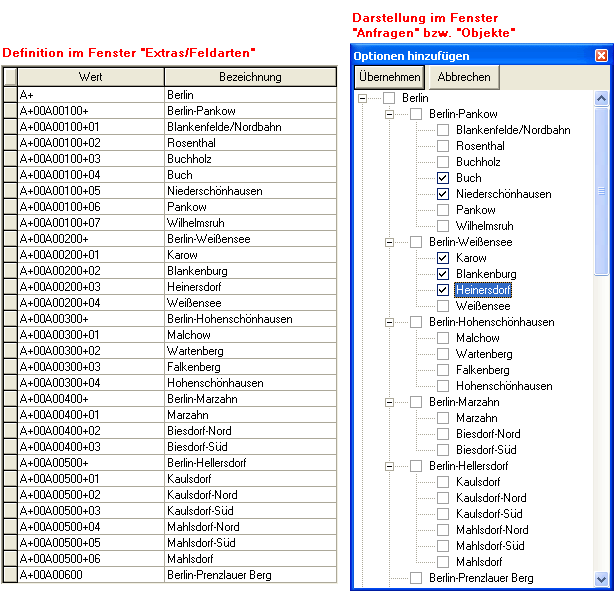Check the Berlin-Pankow checkbox

point(416,114)
